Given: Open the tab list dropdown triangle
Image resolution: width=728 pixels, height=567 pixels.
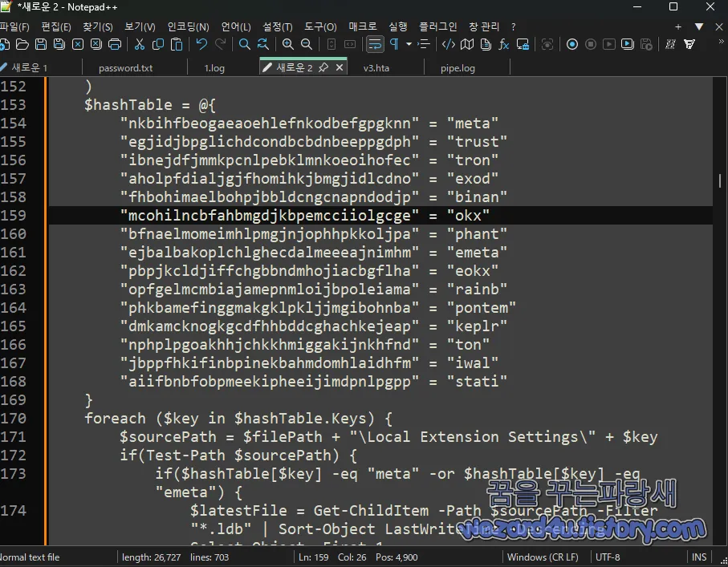Looking at the screenshot, I should tap(699, 27).
